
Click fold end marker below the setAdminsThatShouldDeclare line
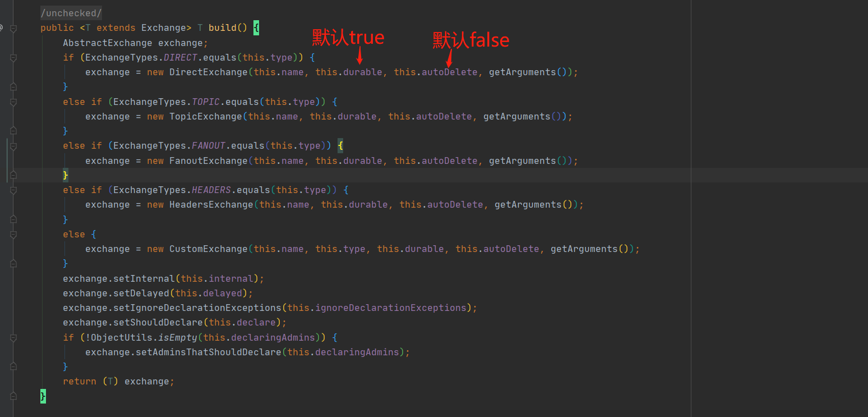[13, 366]
